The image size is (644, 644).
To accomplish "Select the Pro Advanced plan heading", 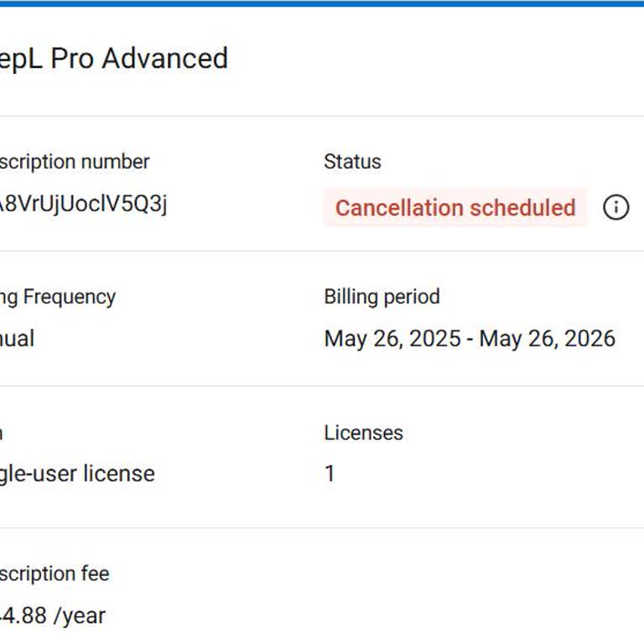I will click(x=114, y=58).
